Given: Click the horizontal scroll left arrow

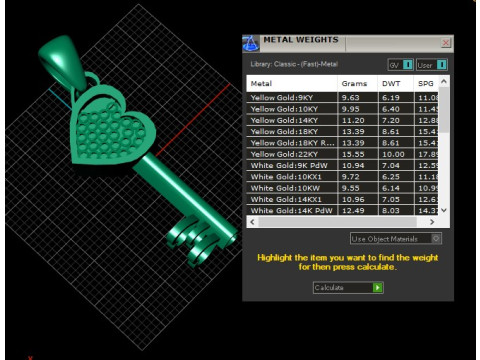Looking at the screenshot, I should click(252, 222).
